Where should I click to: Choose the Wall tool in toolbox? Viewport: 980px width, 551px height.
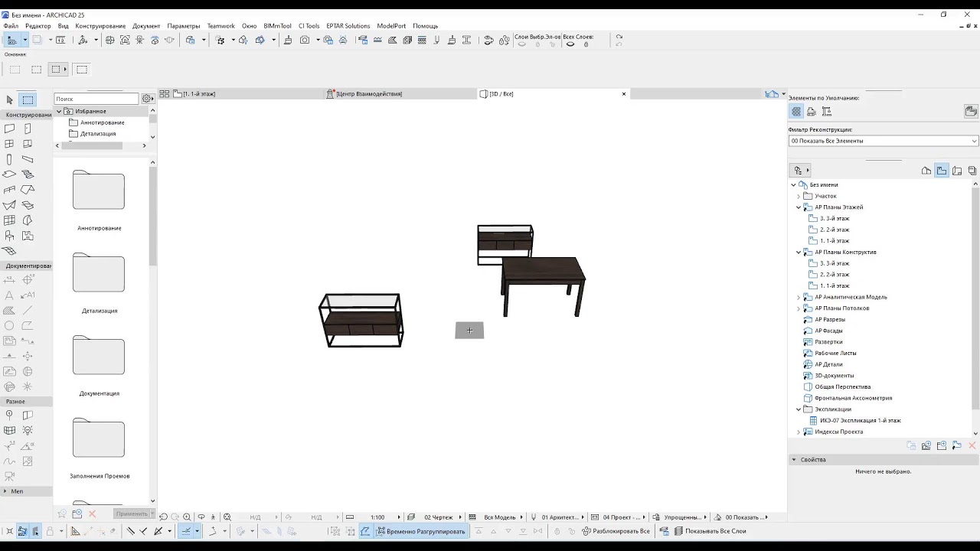(9, 129)
